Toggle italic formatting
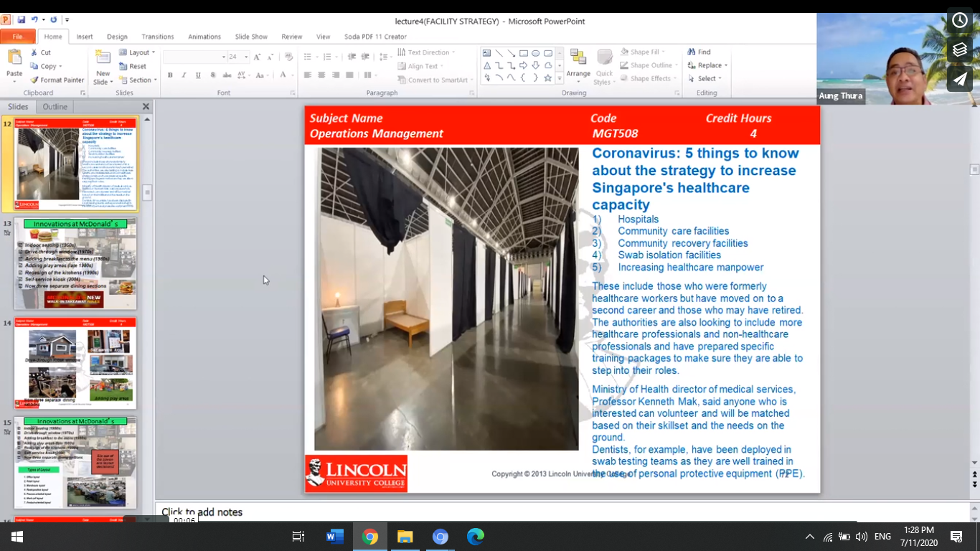 (x=184, y=75)
